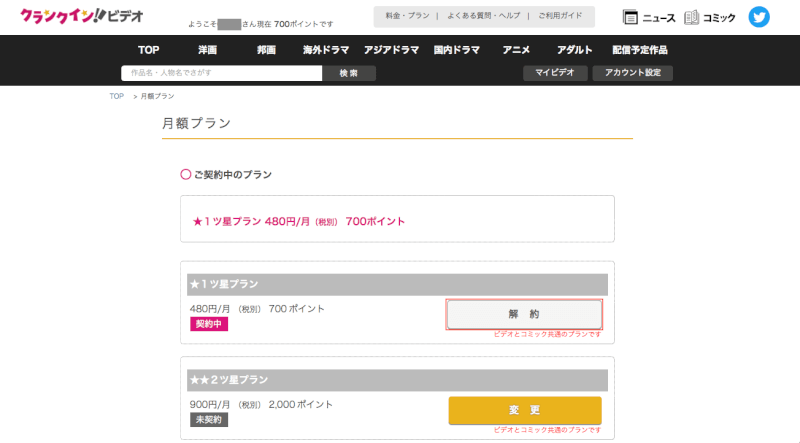
Task: Open マイビデオ page
Action: click(x=554, y=73)
